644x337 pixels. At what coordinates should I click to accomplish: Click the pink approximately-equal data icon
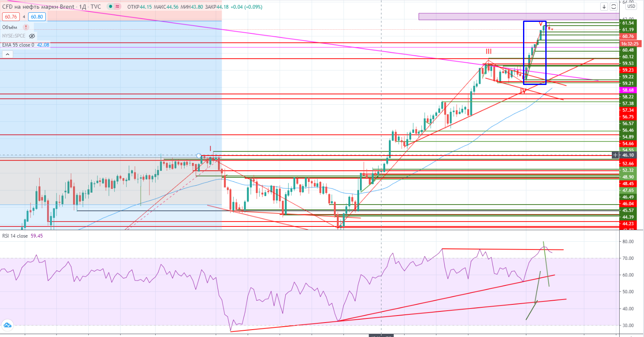pos(118,7)
